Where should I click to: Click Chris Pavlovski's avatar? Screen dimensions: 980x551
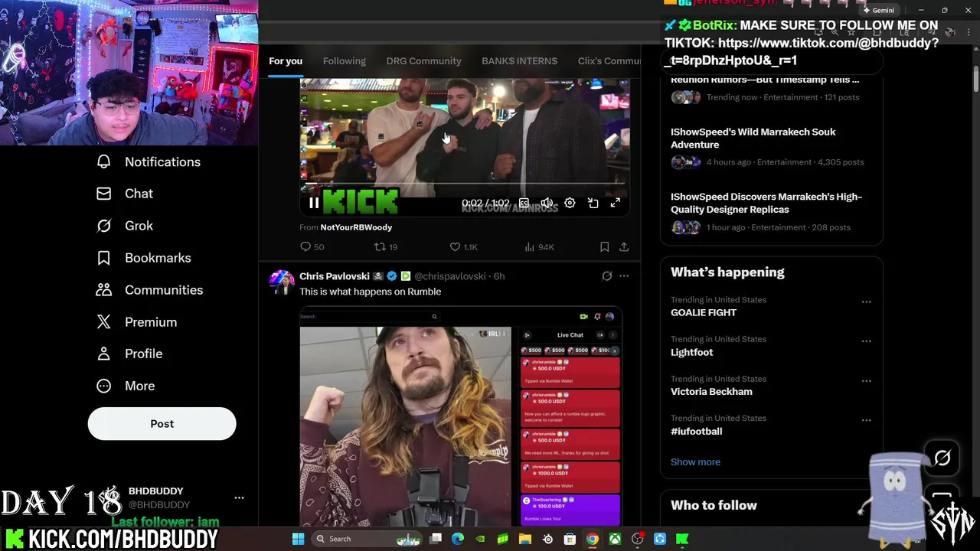click(282, 282)
